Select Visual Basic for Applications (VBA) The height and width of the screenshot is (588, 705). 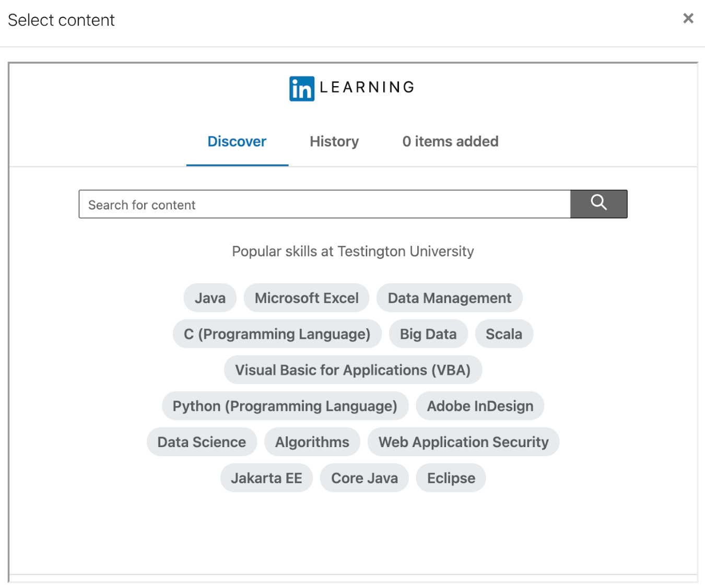(x=353, y=370)
